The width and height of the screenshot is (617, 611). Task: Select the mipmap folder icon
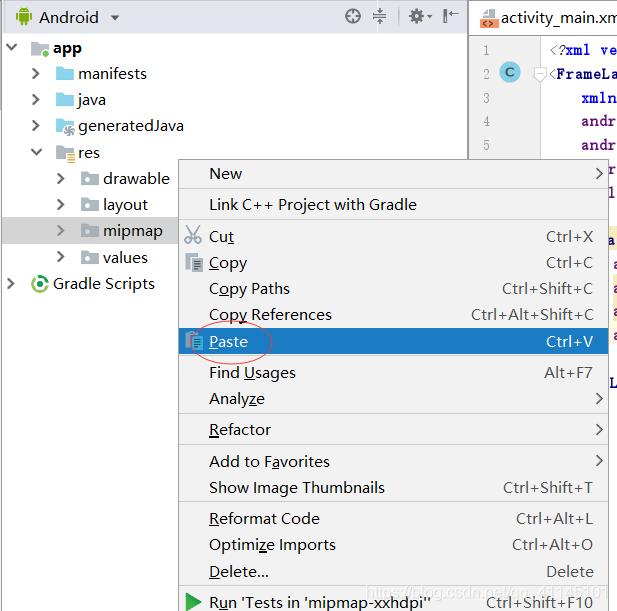click(x=90, y=231)
